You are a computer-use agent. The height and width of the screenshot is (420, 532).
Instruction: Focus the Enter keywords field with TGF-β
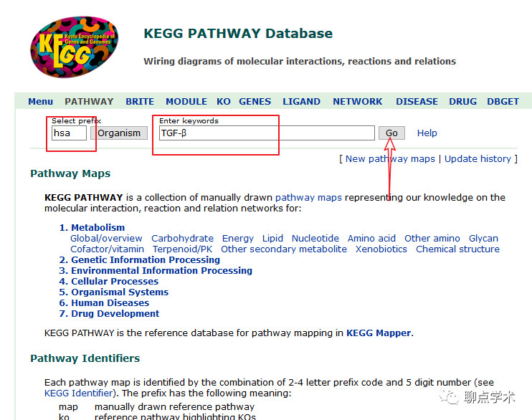[267, 133]
